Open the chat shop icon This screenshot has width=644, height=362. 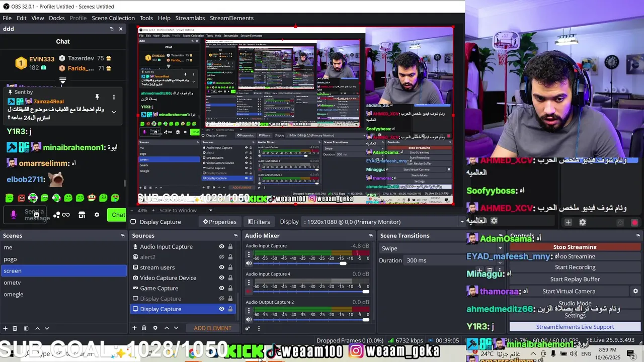point(82,215)
